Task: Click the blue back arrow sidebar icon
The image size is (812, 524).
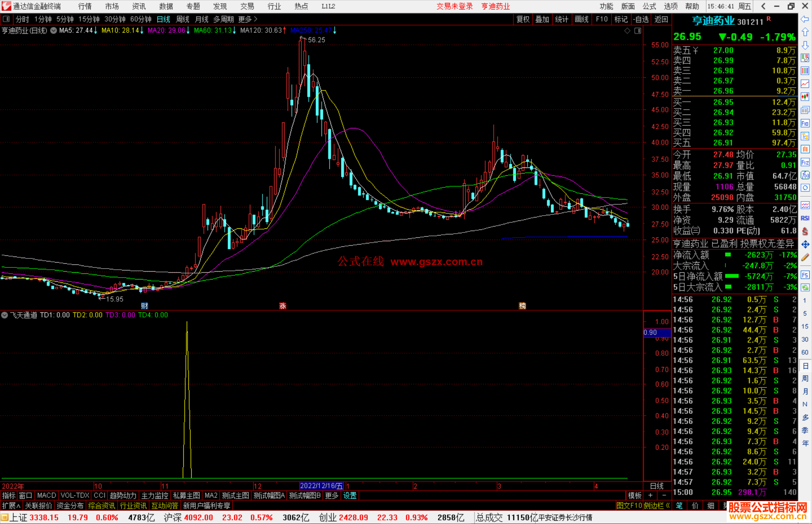Action: (805, 19)
